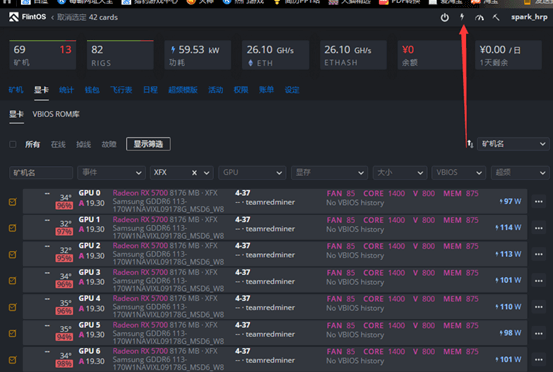This screenshot has width=553, height=372.
Task: Click the pickaxe miner icon
Action: (496, 17)
